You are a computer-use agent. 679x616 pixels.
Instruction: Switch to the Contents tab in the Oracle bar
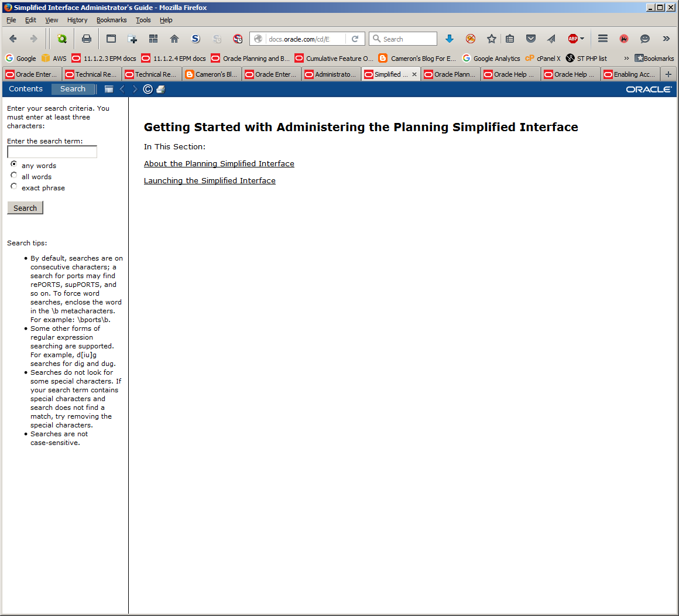click(x=26, y=89)
